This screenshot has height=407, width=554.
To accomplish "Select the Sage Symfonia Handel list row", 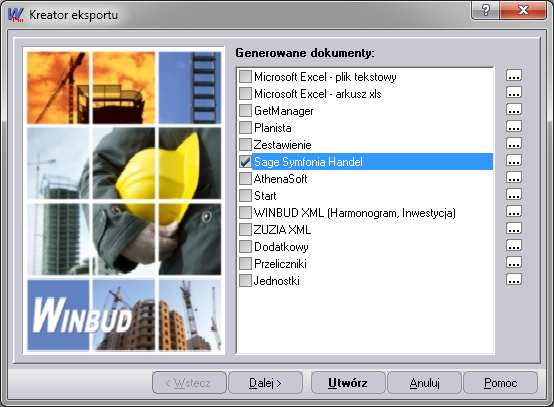I will 366,161.
